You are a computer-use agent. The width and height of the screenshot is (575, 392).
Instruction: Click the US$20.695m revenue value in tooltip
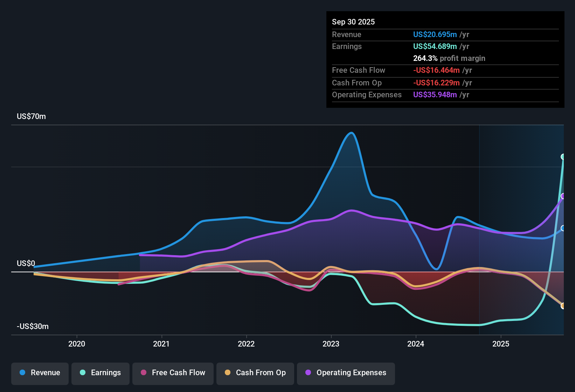pos(435,35)
